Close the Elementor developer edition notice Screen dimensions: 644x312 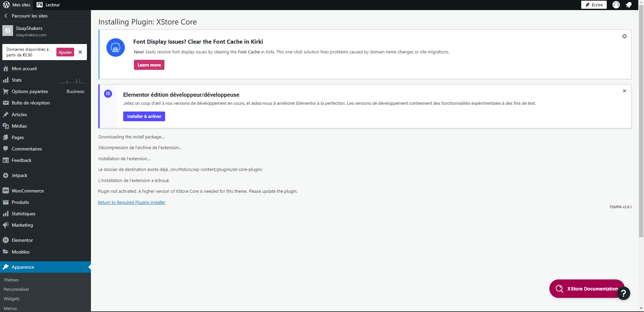[x=624, y=91]
